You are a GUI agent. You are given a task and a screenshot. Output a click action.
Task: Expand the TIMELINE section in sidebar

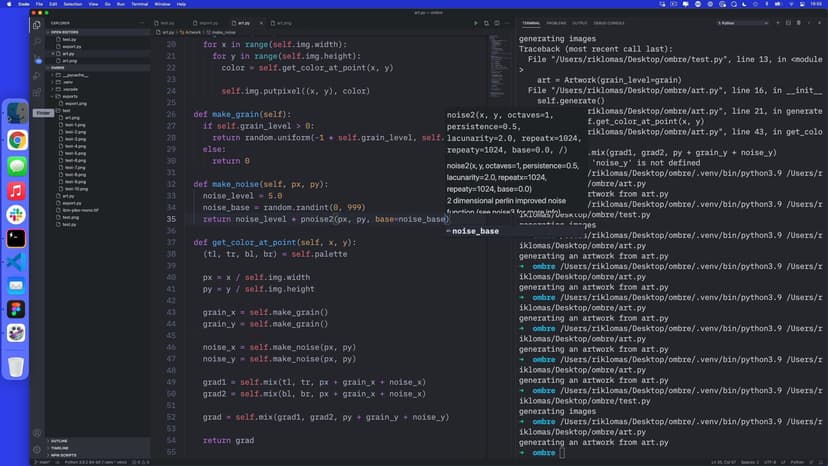(x=60, y=446)
